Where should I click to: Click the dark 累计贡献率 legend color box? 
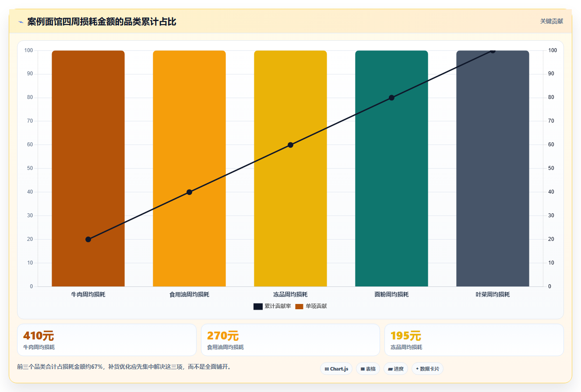(258, 306)
